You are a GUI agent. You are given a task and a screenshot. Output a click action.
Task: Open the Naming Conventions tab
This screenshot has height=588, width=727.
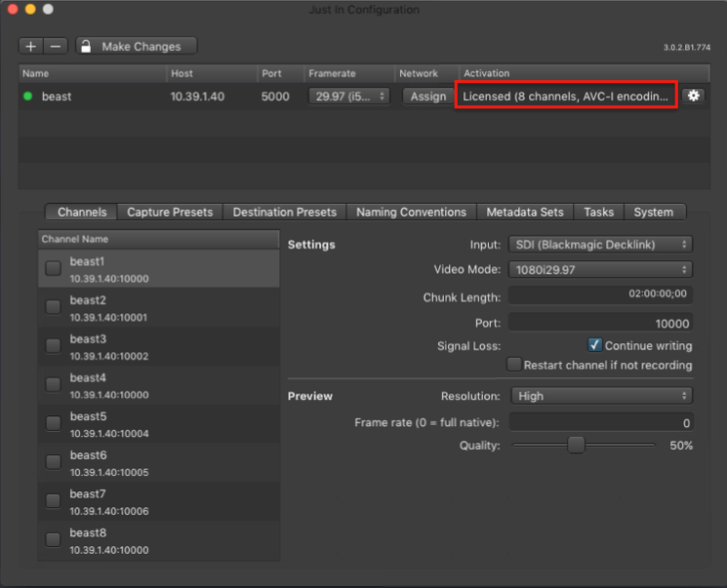411,212
